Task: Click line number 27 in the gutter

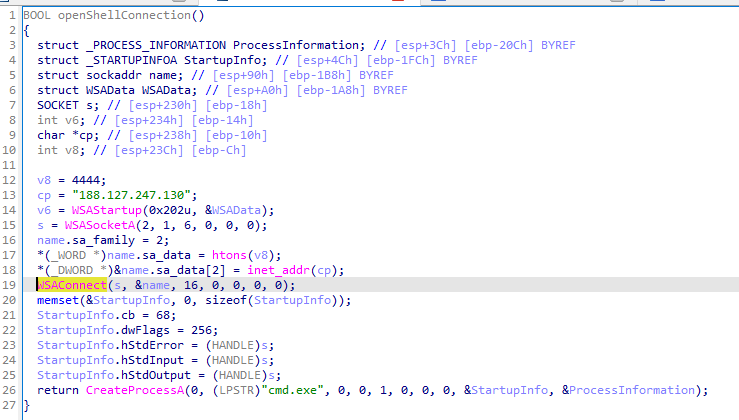Action: [9, 405]
